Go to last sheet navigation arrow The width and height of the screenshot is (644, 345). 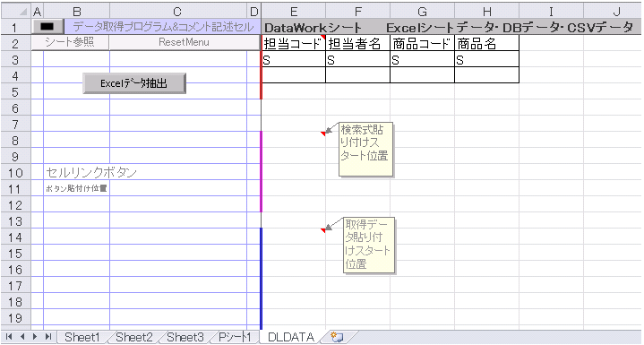coord(48,337)
